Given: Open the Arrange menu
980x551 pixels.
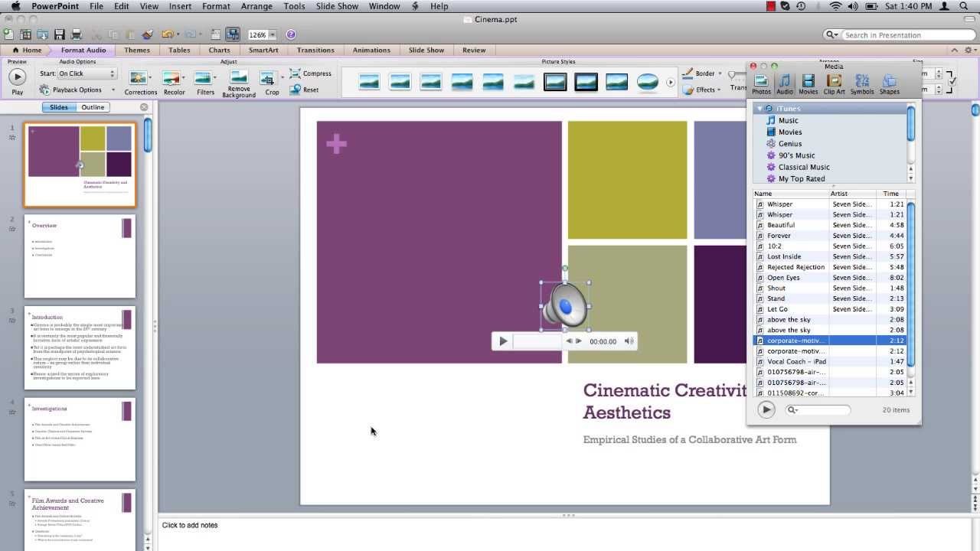Looking at the screenshot, I should pyautogui.click(x=256, y=6).
